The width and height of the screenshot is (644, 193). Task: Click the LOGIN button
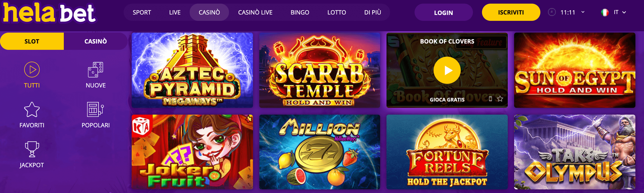[443, 12]
